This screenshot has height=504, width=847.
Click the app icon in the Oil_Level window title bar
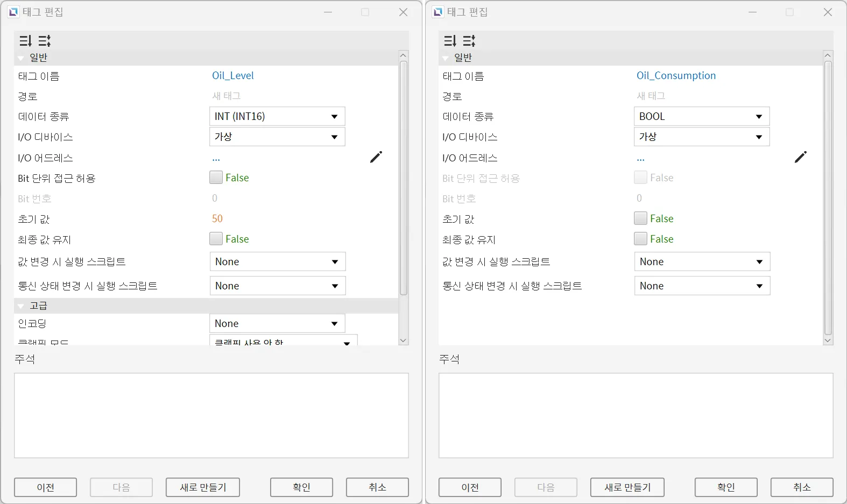click(13, 12)
